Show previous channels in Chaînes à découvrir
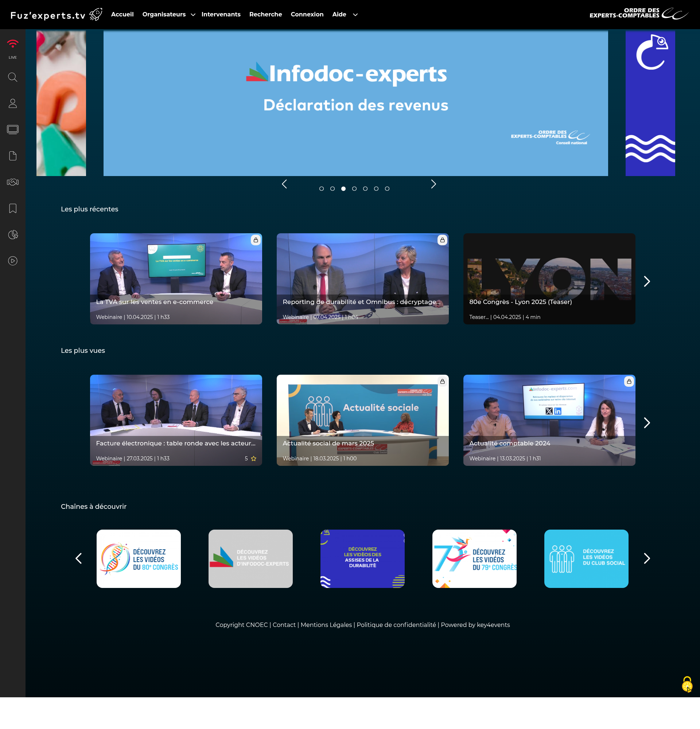 point(78,558)
